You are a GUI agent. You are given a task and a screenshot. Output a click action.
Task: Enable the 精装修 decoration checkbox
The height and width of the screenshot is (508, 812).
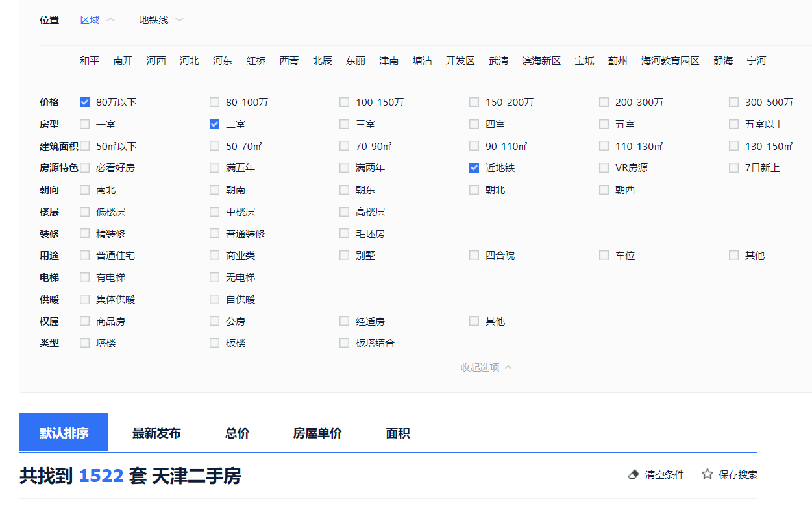coord(84,234)
